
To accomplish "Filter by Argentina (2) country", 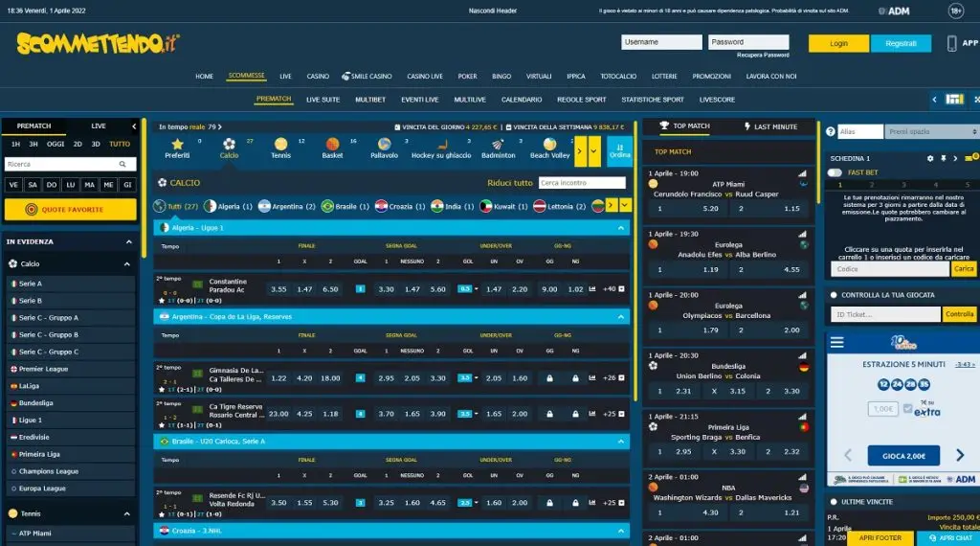I will (x=287, y=206).
